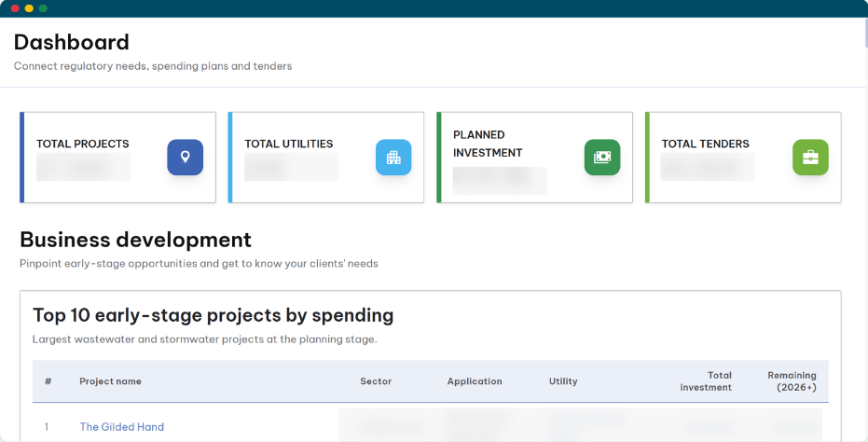Click the TOTAL TENDERS card label
The image size is (868, 442).
click(x=705, y=144)
